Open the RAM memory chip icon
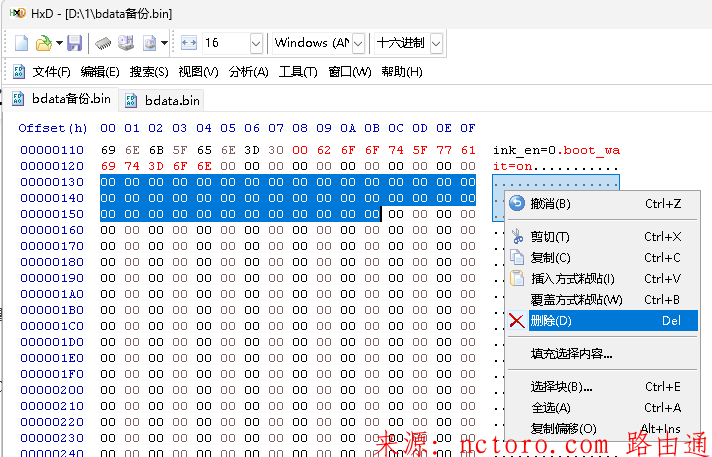 coord(103,43)
